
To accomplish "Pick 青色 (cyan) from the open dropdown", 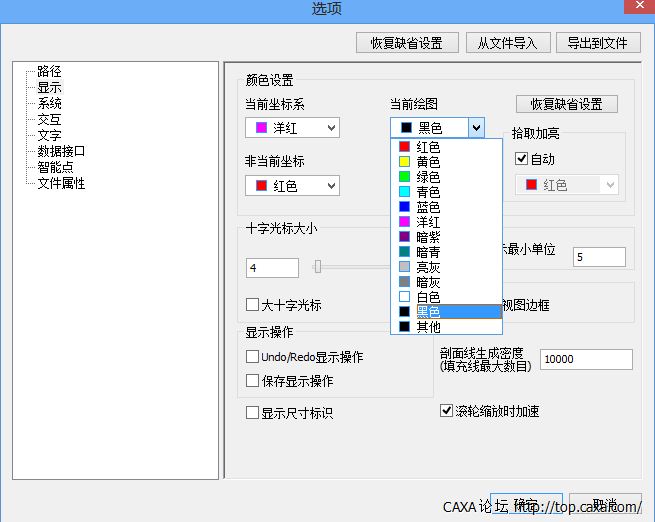I will pos(428,192).
